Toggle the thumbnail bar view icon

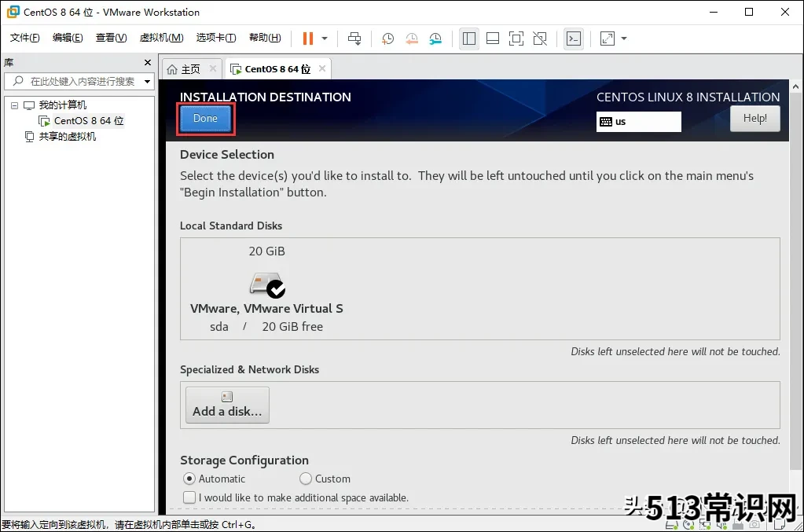(493, 39)
